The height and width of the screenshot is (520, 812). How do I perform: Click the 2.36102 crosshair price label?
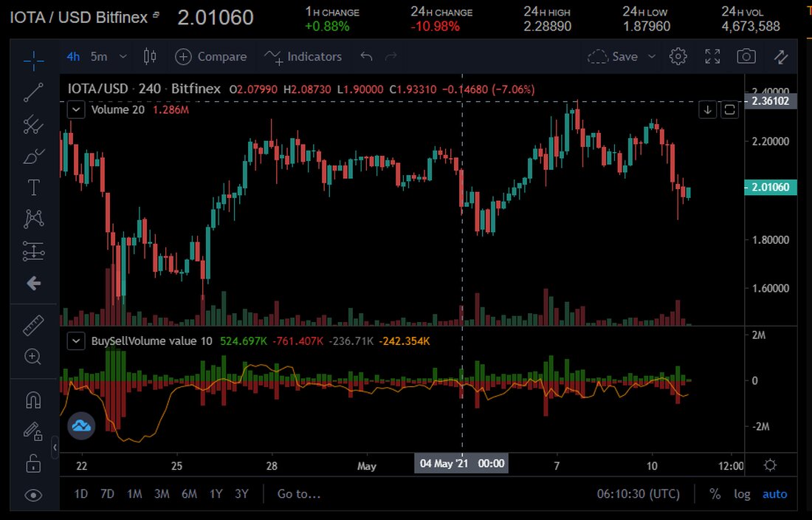[x=771, y=101]
